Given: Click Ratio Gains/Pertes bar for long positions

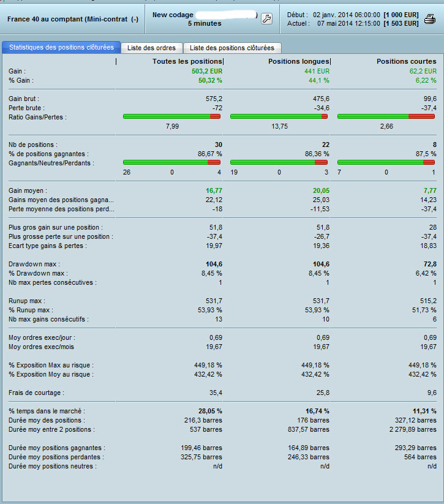Looking at the screenshot, I should pos(279,116).
